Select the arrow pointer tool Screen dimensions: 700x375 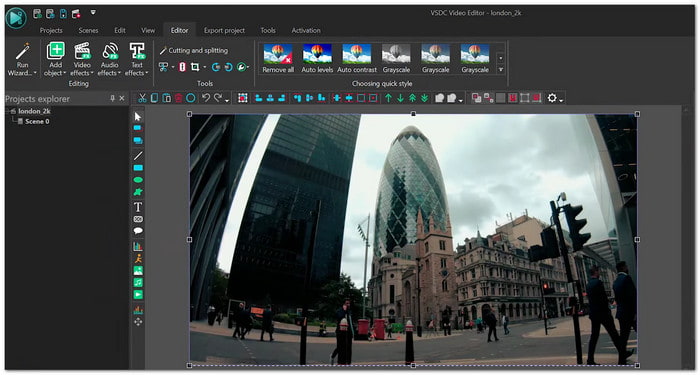point(138,117)
